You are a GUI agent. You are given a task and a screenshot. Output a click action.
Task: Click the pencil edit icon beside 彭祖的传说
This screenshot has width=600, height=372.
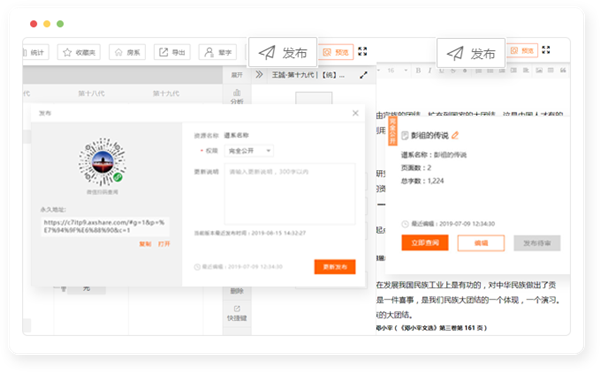pos(455,135)
